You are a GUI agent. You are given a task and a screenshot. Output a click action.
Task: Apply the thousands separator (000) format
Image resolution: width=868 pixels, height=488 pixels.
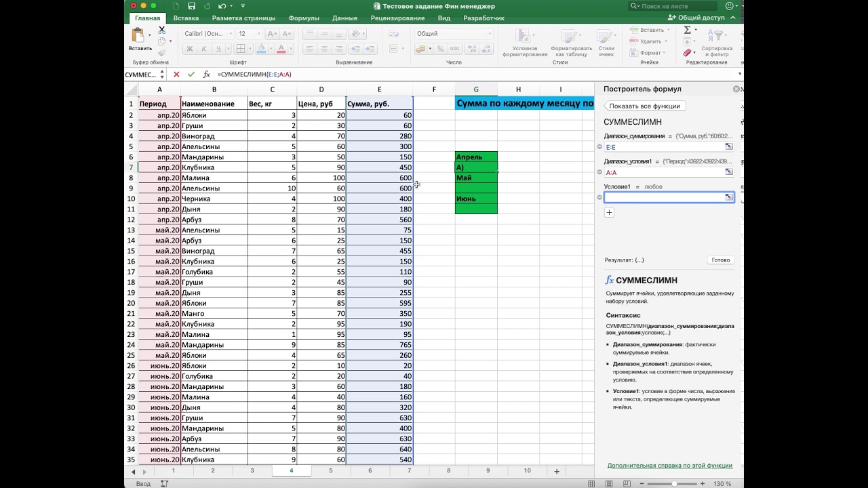tap(454, 49)
